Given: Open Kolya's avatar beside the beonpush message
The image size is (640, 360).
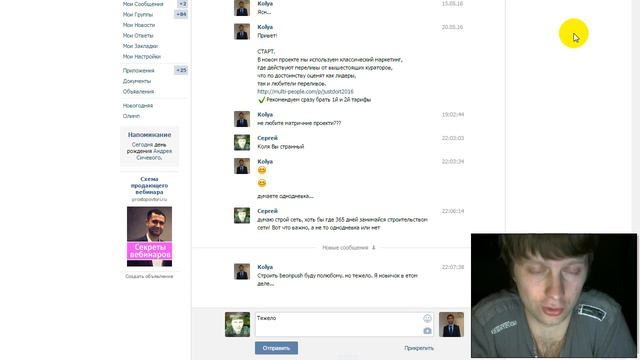Looking at the screenshot, I should point(242,271).
